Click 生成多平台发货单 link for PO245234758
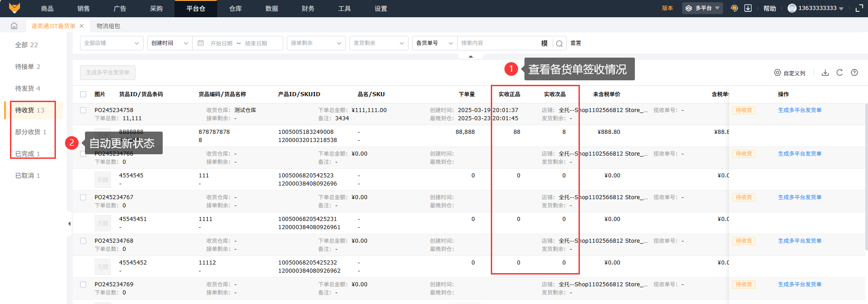The width and height of the screenshot is (868, 304). pos(799,110)
